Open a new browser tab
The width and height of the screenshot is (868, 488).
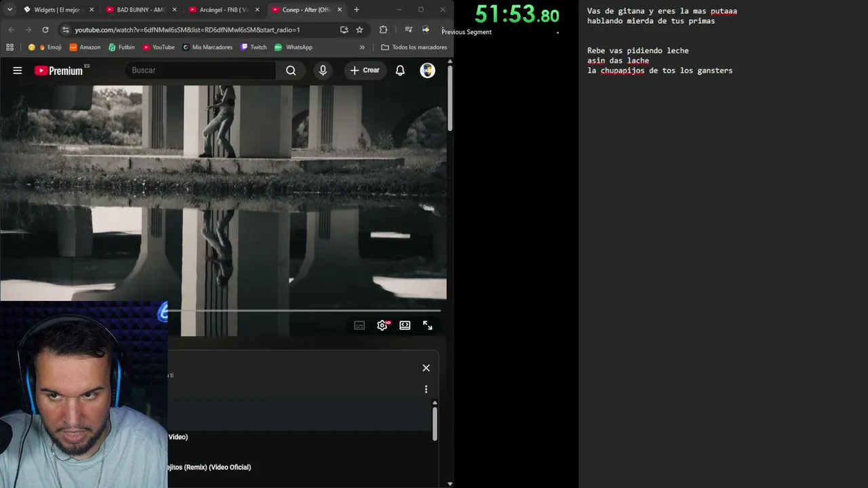(357, 9)
